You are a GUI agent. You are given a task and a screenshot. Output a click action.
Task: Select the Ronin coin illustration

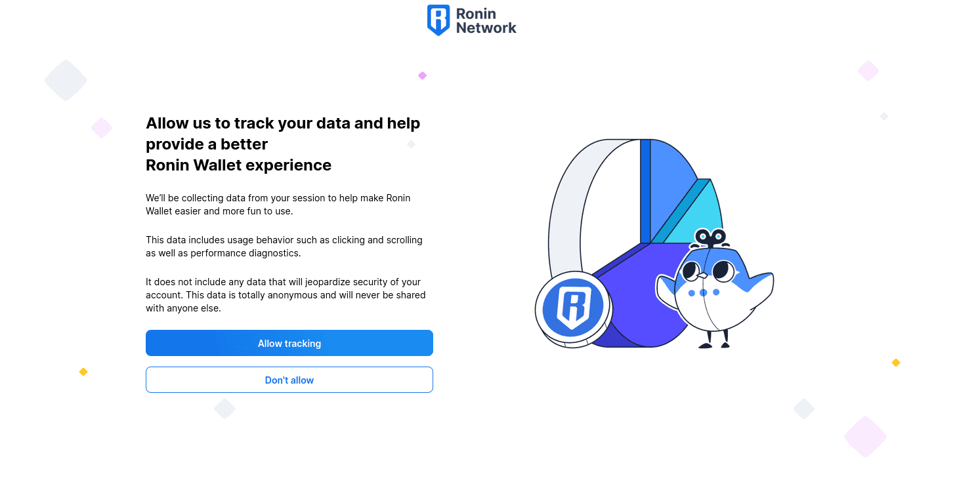[573, 309]
